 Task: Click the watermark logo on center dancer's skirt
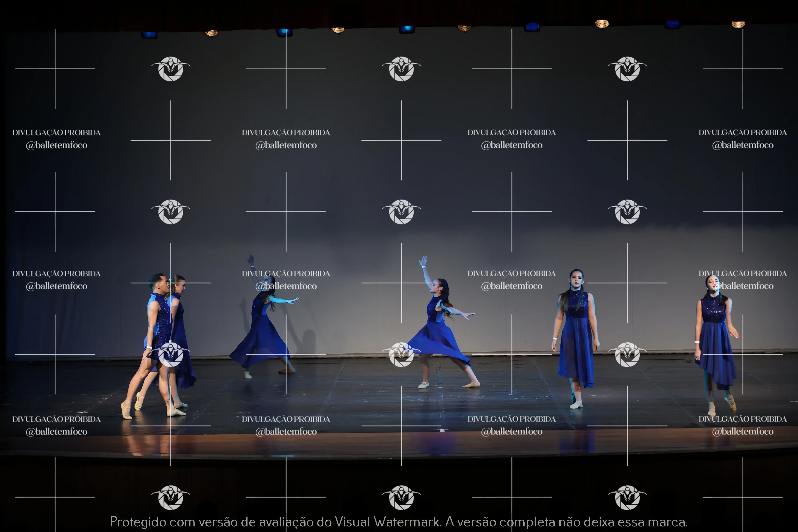click(401, 355)
